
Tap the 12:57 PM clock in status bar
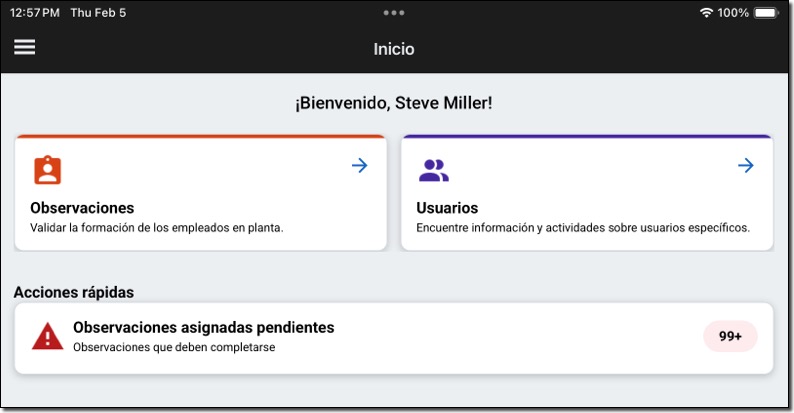(34, 13)
